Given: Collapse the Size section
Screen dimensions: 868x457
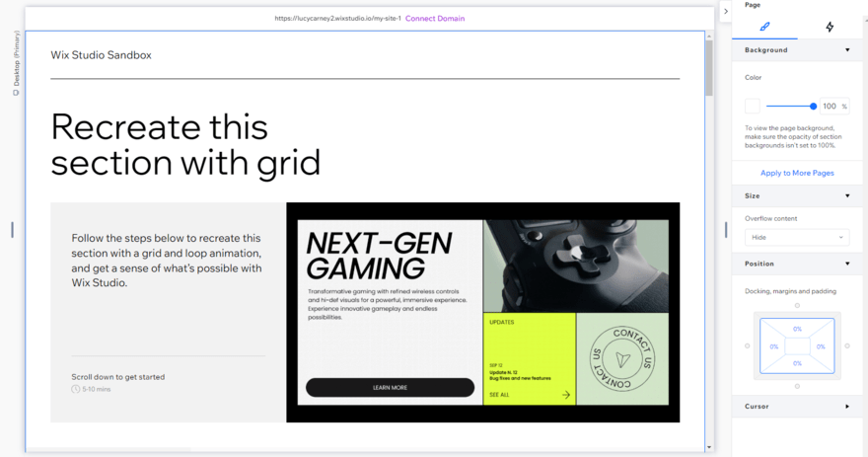Looking at the screenshot, I should (x=847, y=195).
